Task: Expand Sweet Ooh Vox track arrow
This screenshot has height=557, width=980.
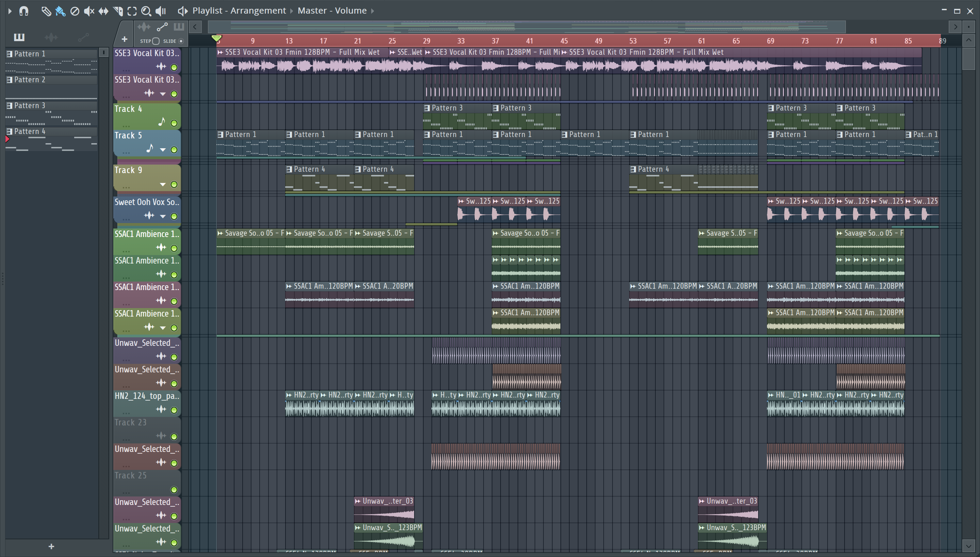Action: pos(163,217)
